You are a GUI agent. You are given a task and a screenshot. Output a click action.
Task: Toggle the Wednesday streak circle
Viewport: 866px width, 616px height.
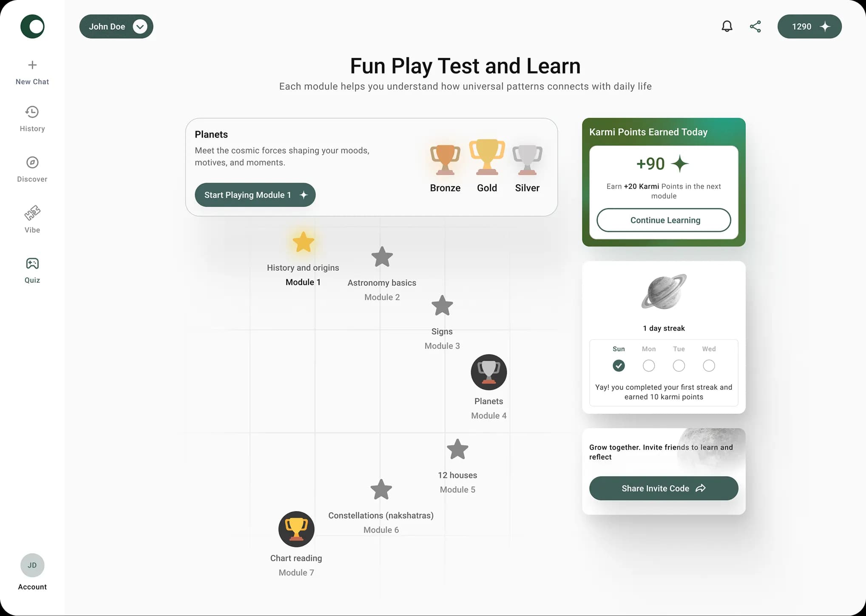click(709, 366)
